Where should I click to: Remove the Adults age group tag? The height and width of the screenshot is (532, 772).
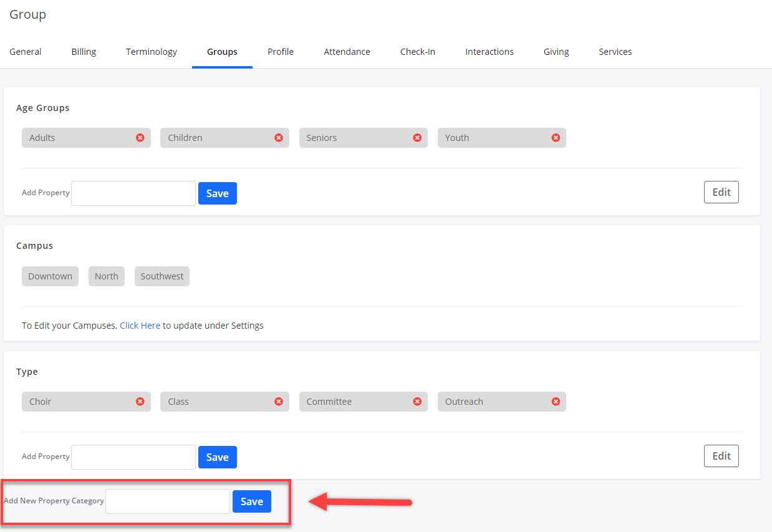point(140,138)
